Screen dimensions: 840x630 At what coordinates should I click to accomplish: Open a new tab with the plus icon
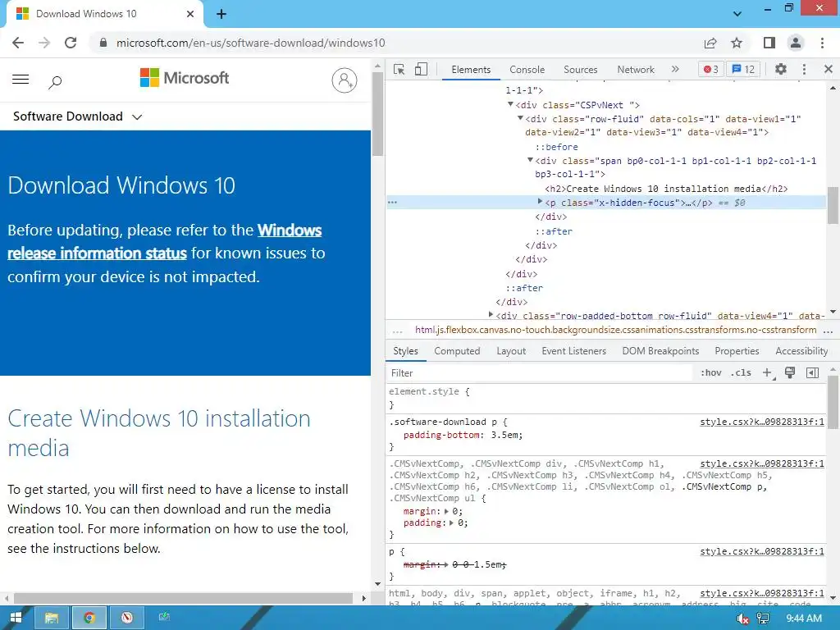(x=221, y=14)
